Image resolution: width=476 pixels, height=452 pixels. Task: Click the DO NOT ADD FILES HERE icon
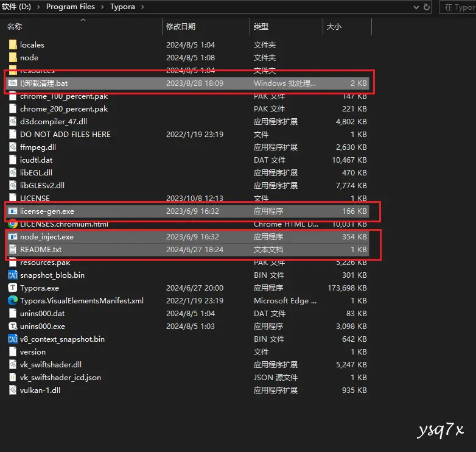click(x=13, y=134)
